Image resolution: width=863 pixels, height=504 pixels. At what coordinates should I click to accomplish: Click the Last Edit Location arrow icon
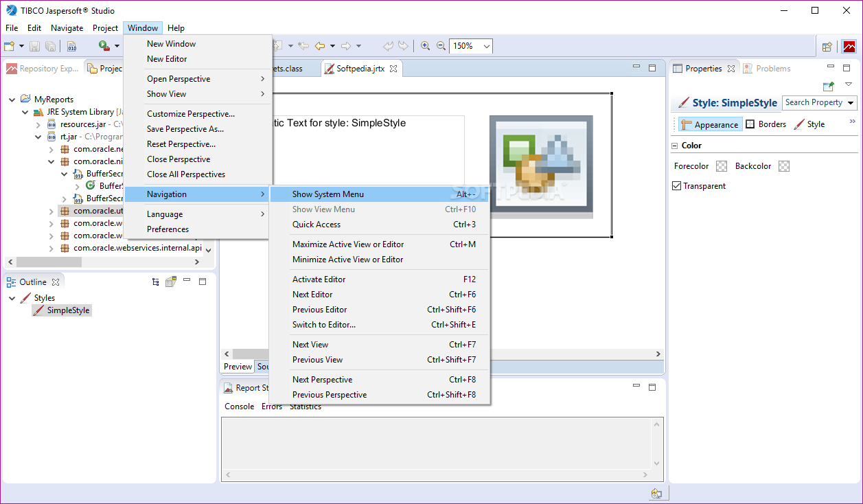tap(303, 46)
